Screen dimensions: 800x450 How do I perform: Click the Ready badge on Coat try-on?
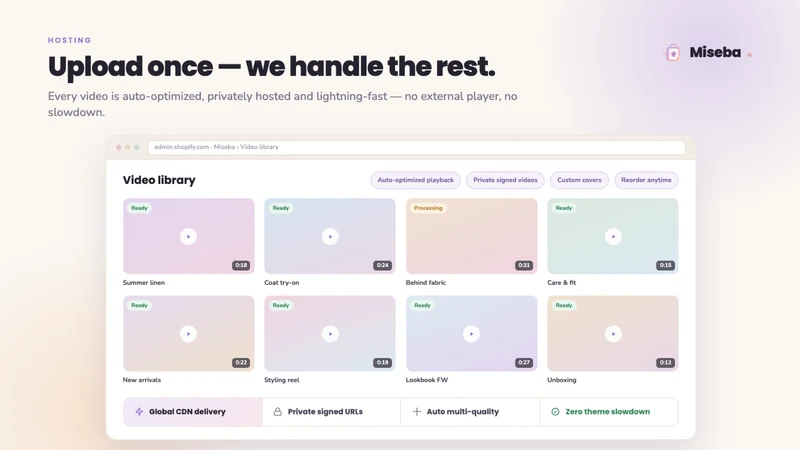click(x=281, y=208)
